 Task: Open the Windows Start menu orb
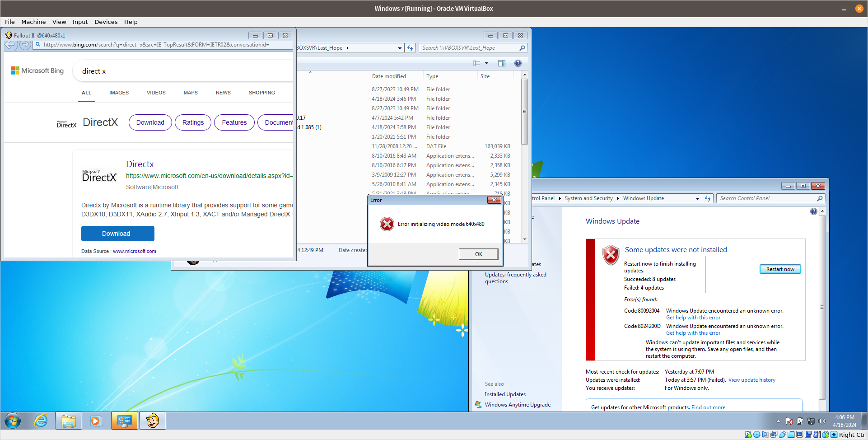(13, 421)
